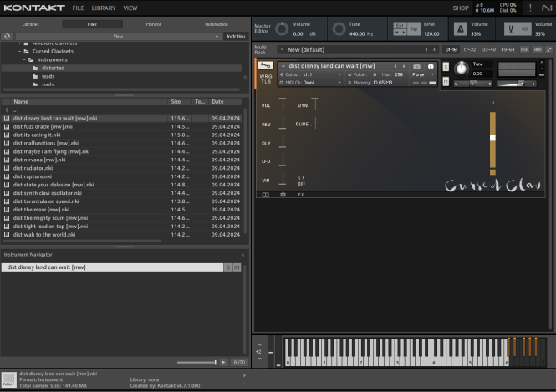Click the SHOP button
The image size is (556, 392).
pyautogui.click(x=461, y=8)
